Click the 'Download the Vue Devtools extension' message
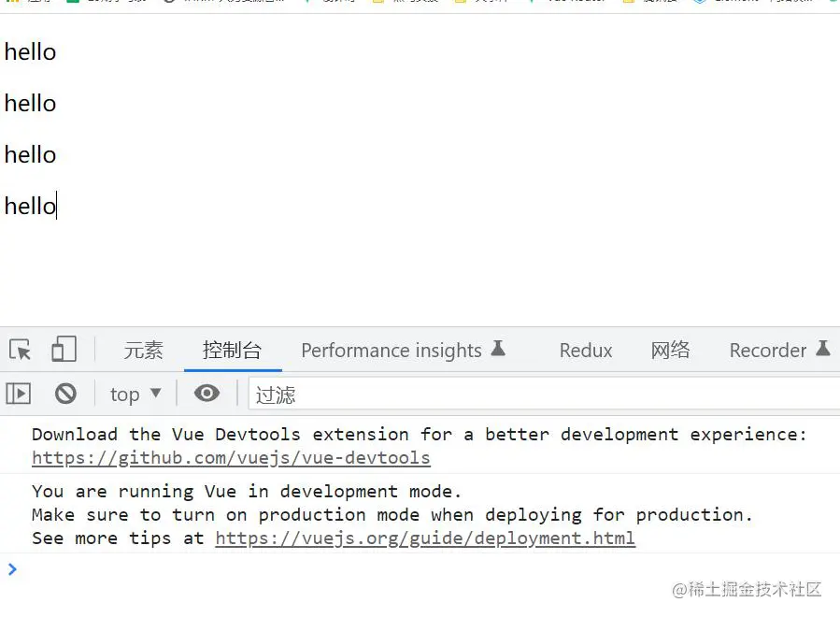Screen dimensions: 840x617 tap(419, 434)
